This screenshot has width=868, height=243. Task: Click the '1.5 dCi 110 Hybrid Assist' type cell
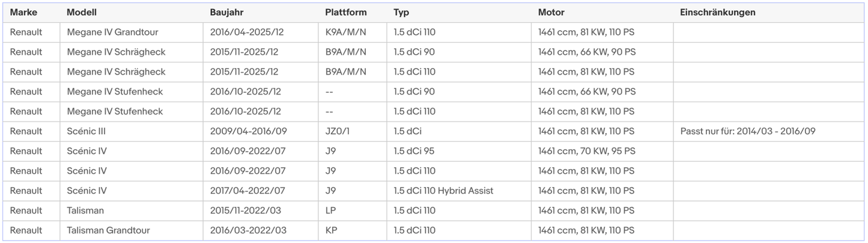443,191
